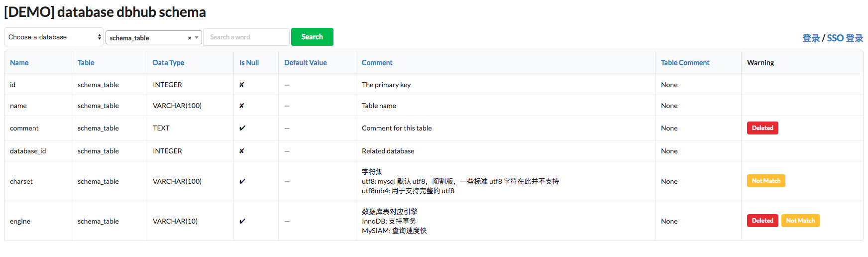
Task: Open the SSO 登录 link
Action: pyautogui.click(x=845, y=38)
